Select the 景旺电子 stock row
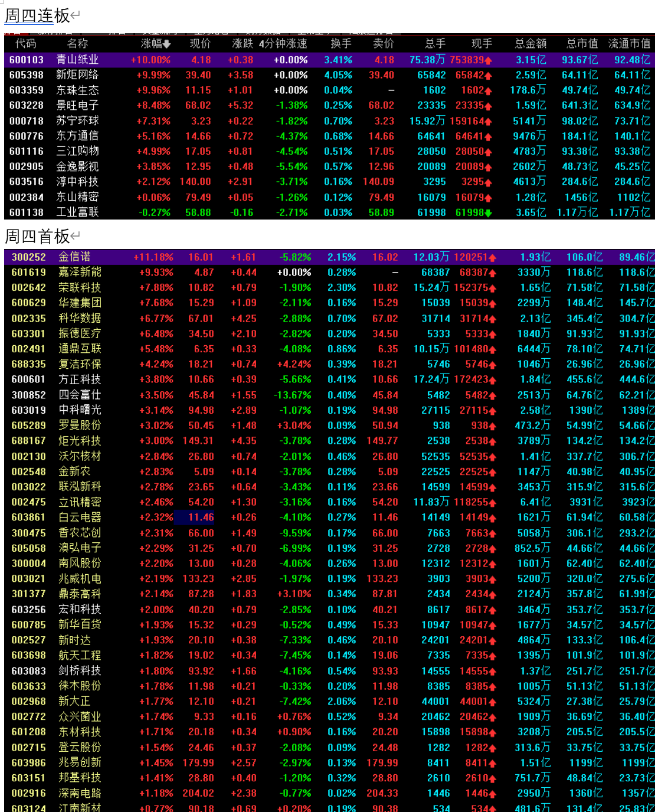The width and height of the screenshot is (655, 812). click(x=77, y=105)
